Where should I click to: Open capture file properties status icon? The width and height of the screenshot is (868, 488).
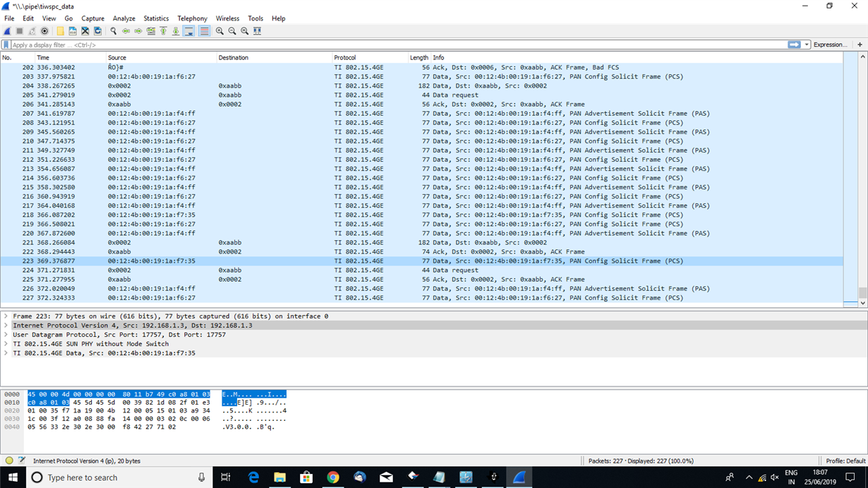tap(22, 460)
